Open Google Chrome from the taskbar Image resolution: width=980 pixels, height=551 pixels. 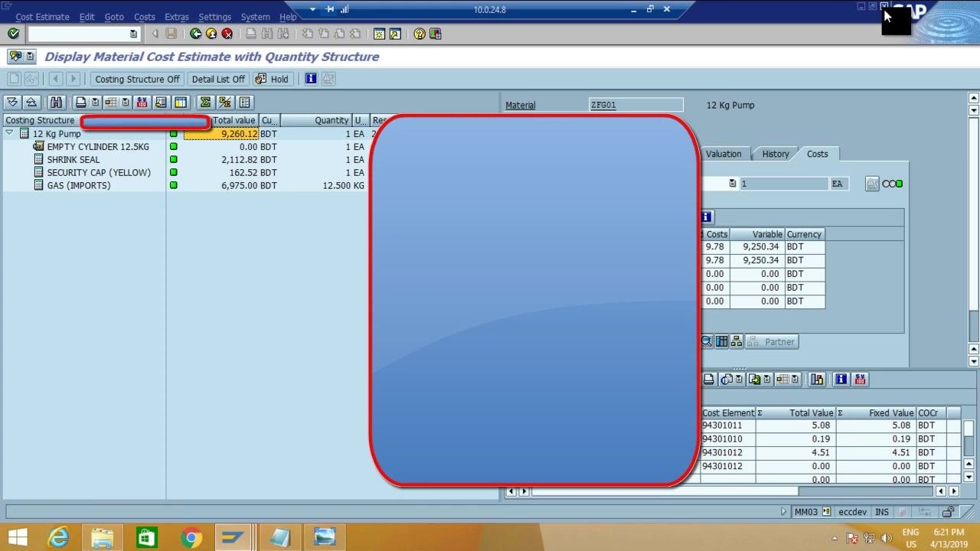[191, 537]
